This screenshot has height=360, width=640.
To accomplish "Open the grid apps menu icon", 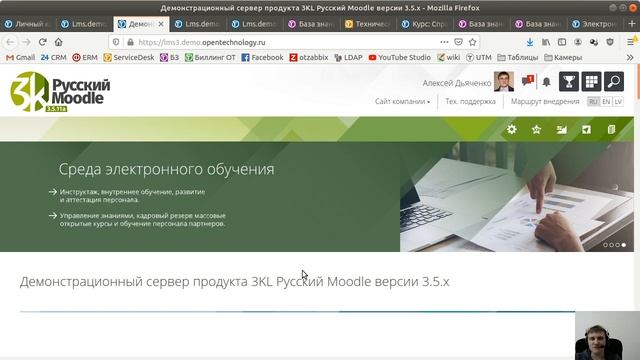I will [591, 82].
